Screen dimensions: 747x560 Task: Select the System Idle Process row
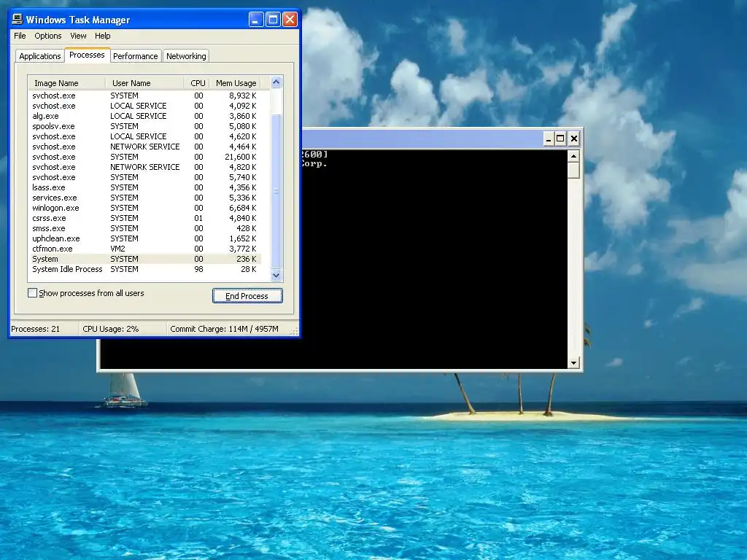coord(145,270)
